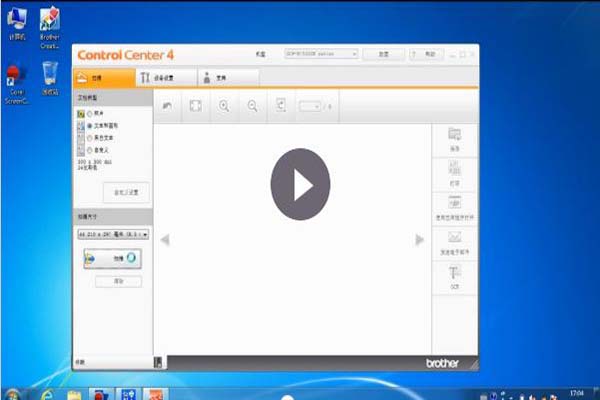Open the A4 scan size dropdown

[x=113, y=233]
